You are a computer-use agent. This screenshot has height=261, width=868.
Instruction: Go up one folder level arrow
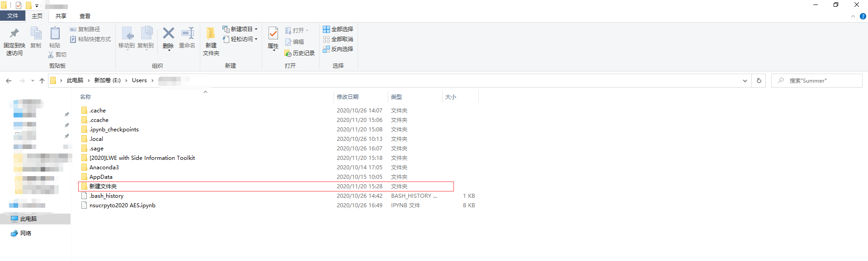[x=42, y=81]
